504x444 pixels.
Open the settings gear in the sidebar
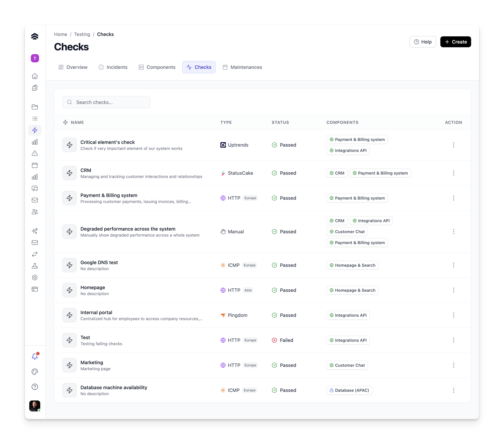[x=35, y=277]
